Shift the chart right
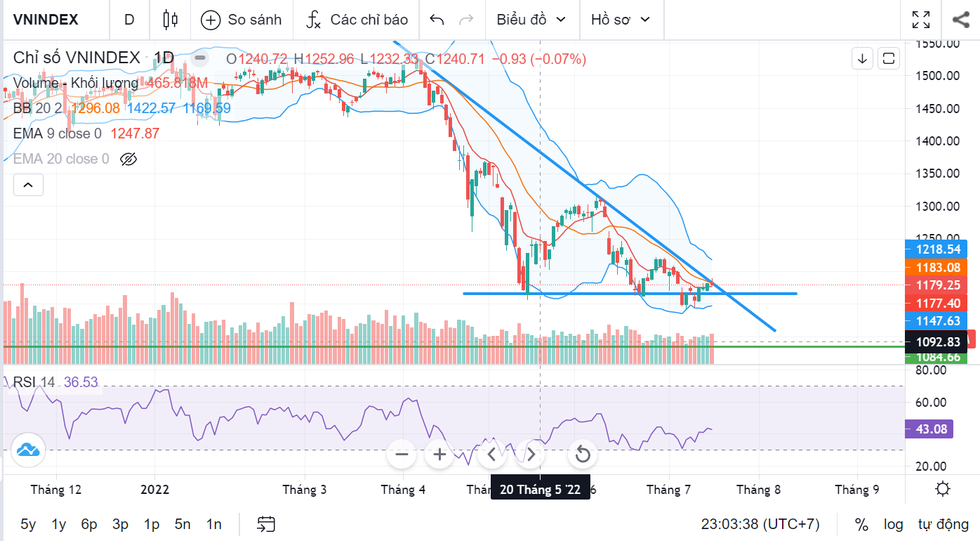The height and width of the screenshot is (541, 980). (531, 455)
